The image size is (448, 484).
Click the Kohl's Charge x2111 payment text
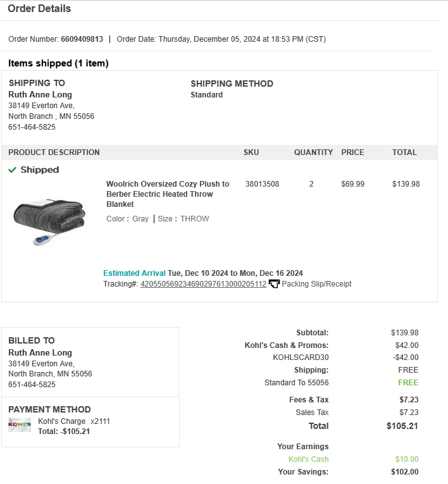click(74, 421)
